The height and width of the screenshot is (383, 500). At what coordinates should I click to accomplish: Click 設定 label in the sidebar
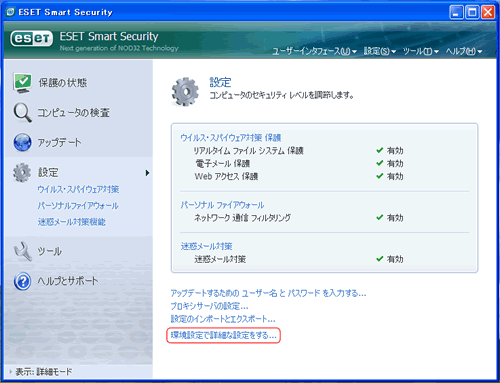[x=48, y=173]
